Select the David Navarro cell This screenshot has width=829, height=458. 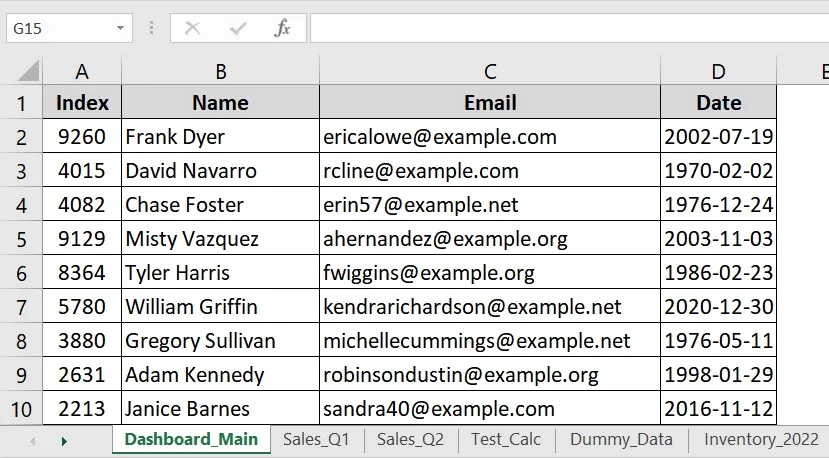point(220,170)
